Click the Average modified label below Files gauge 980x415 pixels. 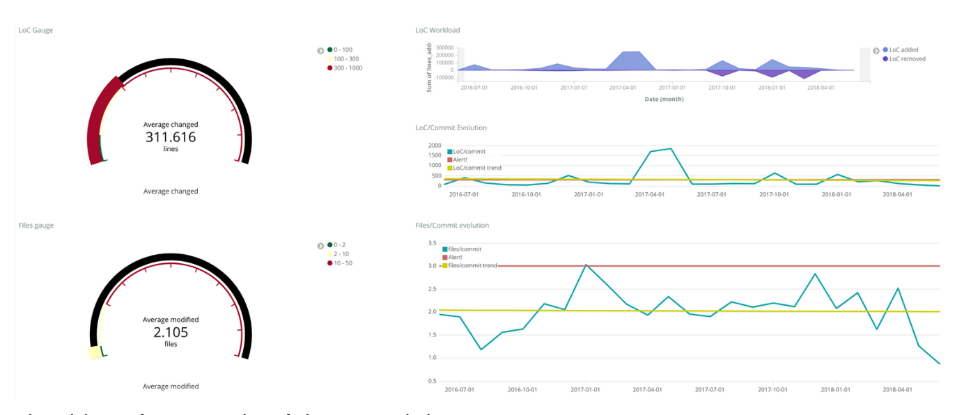point(171,386)
